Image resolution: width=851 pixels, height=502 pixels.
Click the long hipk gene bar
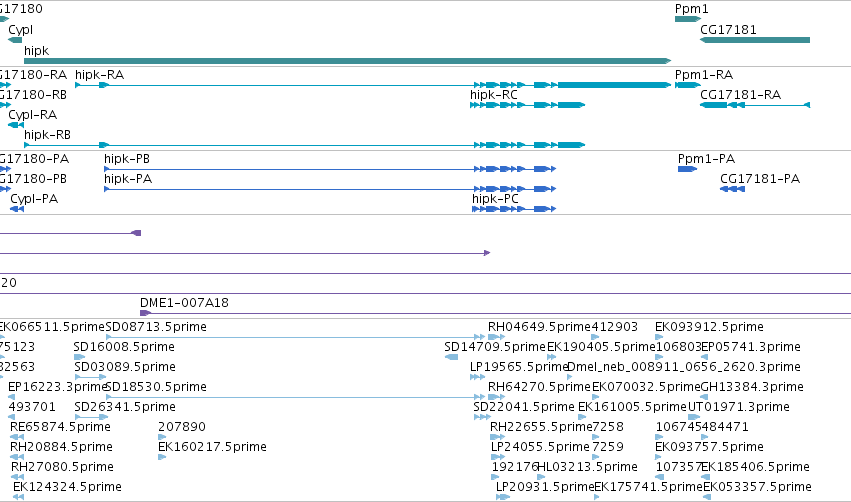coord(347,61)
